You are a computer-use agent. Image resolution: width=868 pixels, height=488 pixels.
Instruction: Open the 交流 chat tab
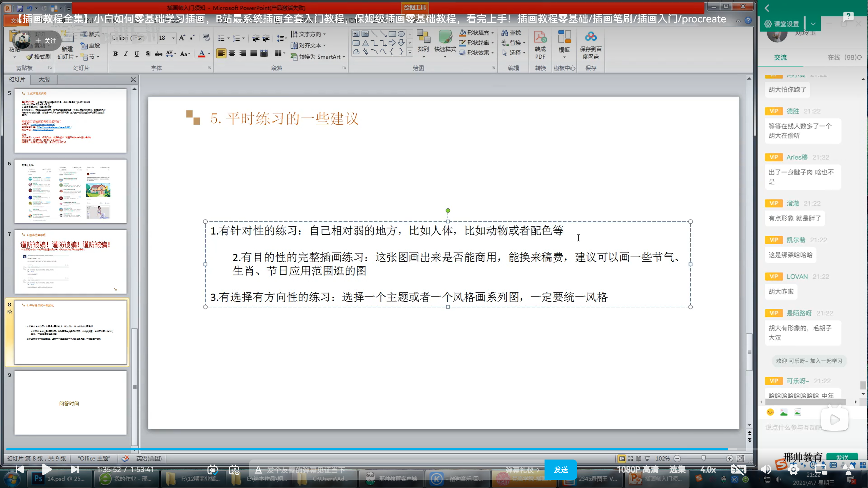tap(780, 58)
